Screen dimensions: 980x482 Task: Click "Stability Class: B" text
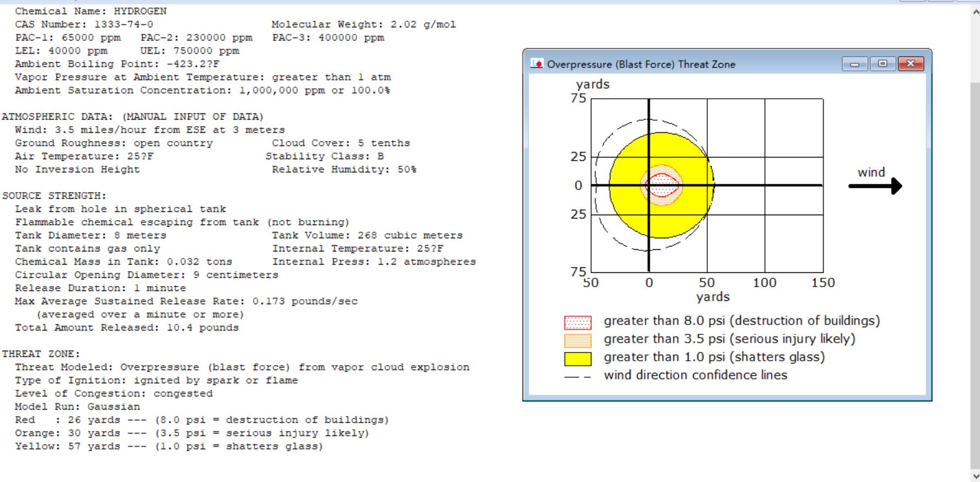[x=324, y=156]
